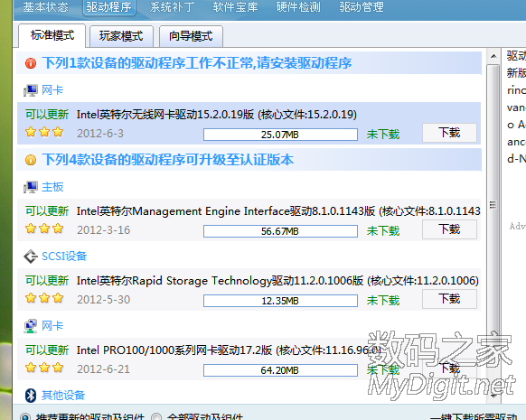
Task: Select the 推荐更新的驱动及组件 radio button
Action: [25, 417]
